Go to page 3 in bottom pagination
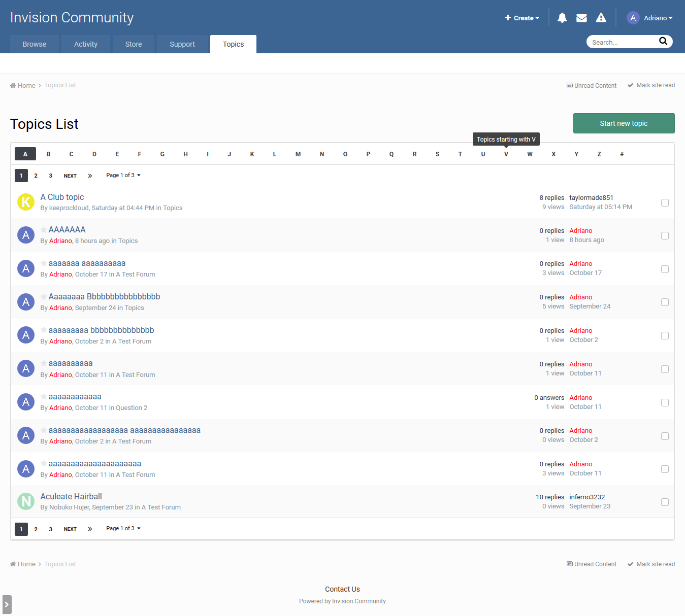The width and height of the screenshot is (685, 616). point(50,529)
